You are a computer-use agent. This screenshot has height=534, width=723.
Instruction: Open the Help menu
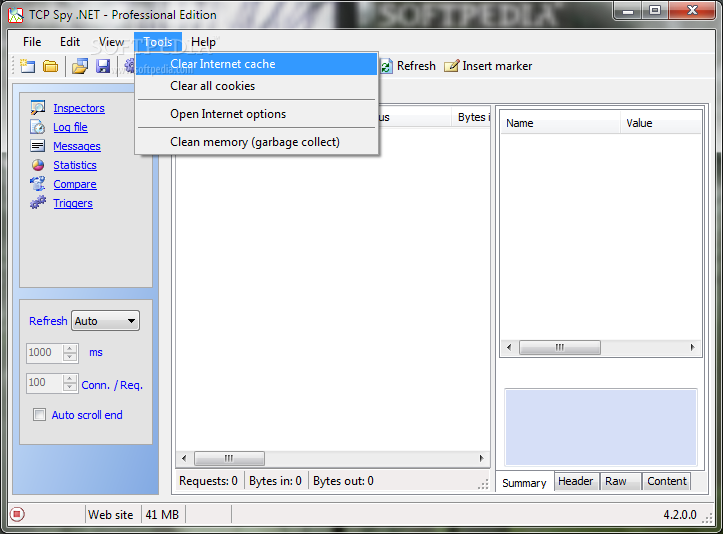pyautogui.click(x=203, y=42)
